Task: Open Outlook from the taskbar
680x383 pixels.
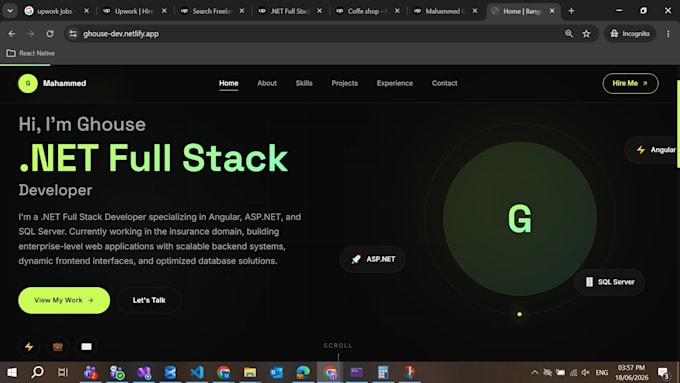Action: [276, 372]
